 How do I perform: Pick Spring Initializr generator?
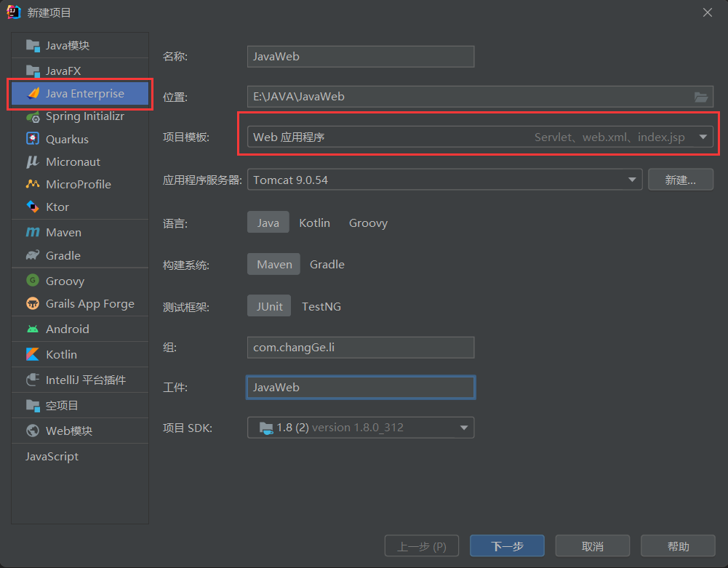[x=80, y=116]
